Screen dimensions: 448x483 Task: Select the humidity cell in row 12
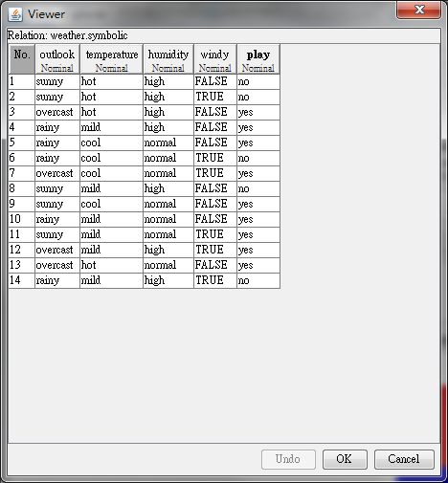click(x=168, y=250)
